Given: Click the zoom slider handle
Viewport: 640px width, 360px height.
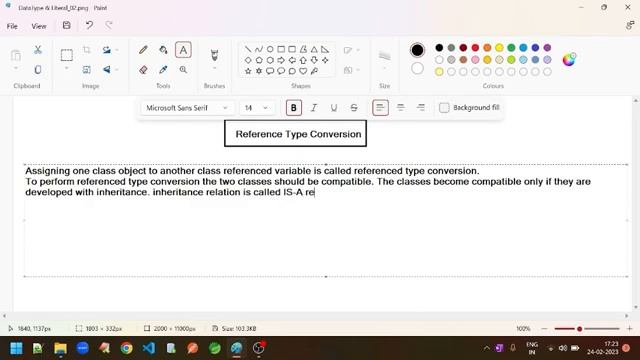Looking at the screenshot, I should [579, 329].
